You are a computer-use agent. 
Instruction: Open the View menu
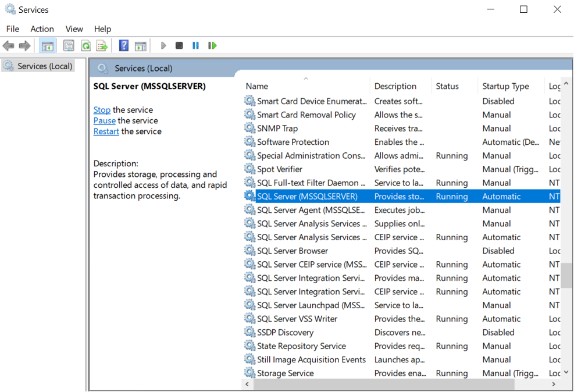(74, 29)
